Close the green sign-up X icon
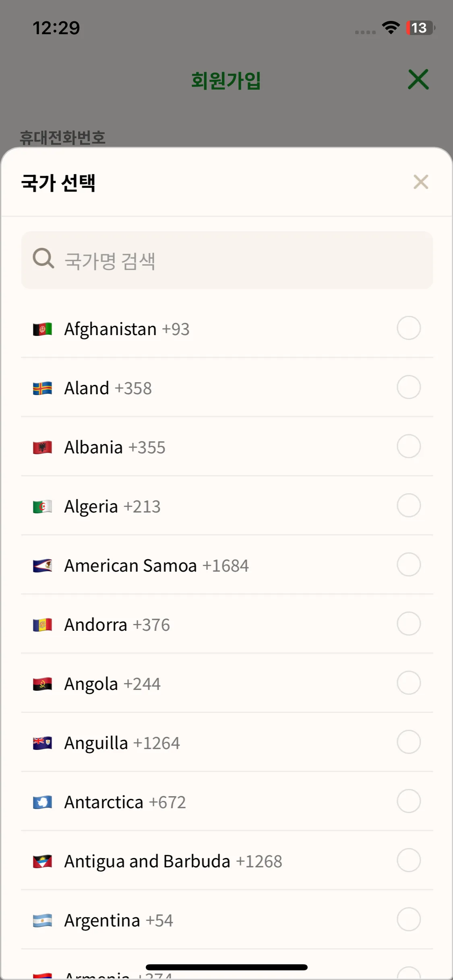Image resolution: width=453 pixels, height=980 pixels. tap(418, 79)
